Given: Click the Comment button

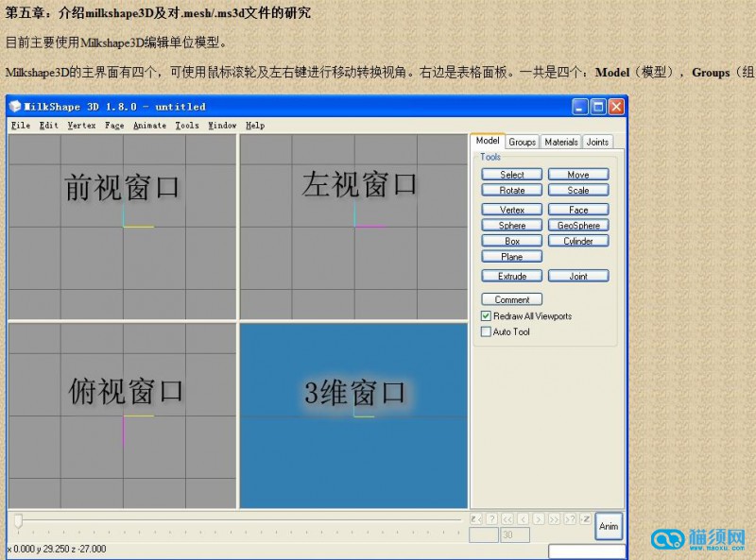Looking at the screenshot, I should pos(511,299).
